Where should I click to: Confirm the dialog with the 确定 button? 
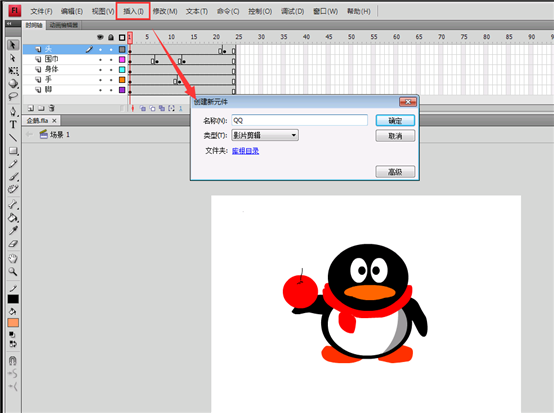pos(395,120)
